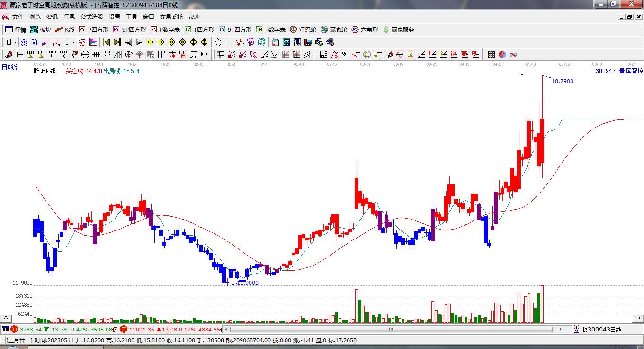Viewport: 644px width, 349px height.
Task: Open the 公式选股 menu
Action: tap(92, 17)
